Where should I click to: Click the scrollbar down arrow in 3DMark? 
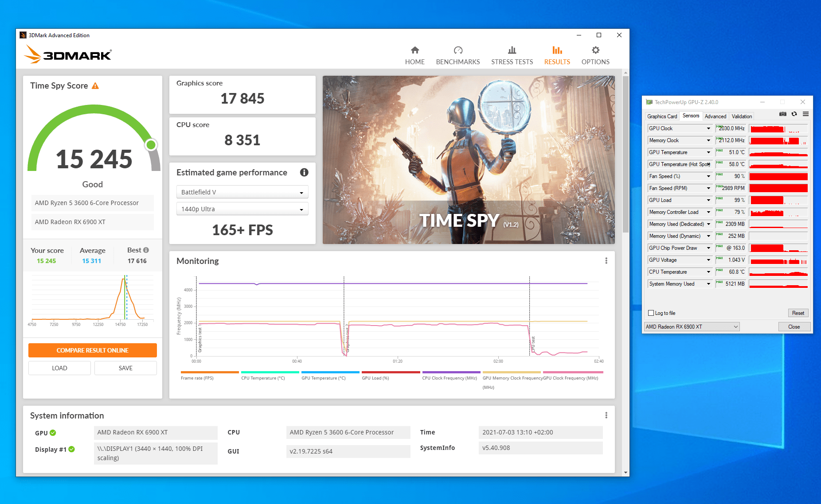[626, 473]
